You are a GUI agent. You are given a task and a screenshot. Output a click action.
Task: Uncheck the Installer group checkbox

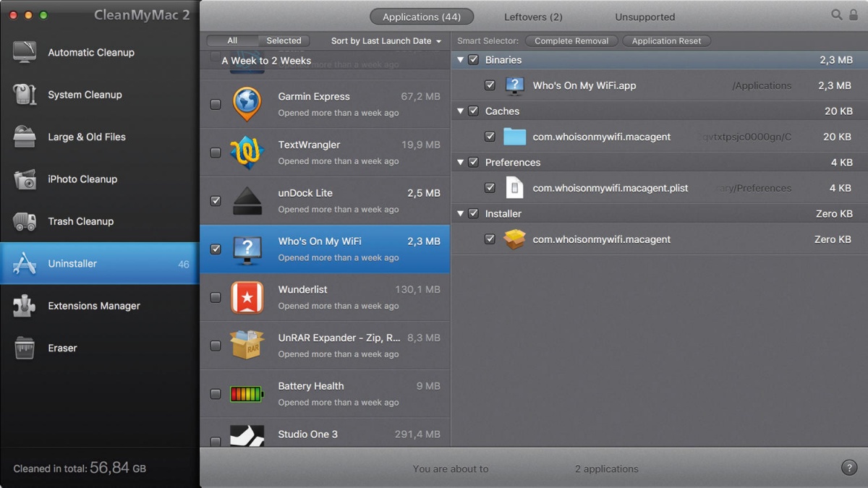[474, 214]
